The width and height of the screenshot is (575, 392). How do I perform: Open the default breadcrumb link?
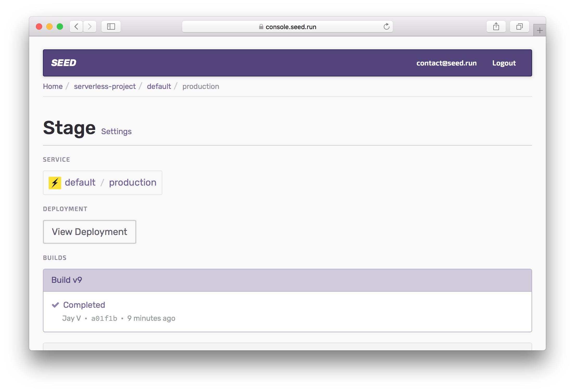click(159, 86)
